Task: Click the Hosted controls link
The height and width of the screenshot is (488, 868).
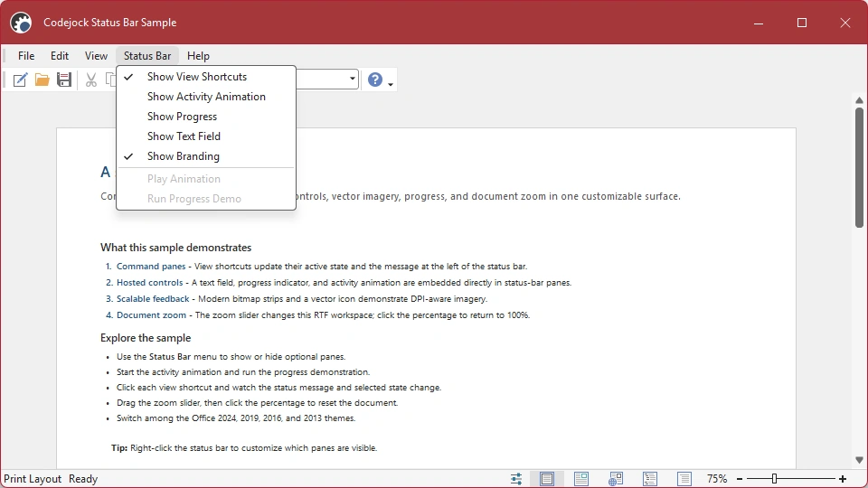Action: click(149, 283)
